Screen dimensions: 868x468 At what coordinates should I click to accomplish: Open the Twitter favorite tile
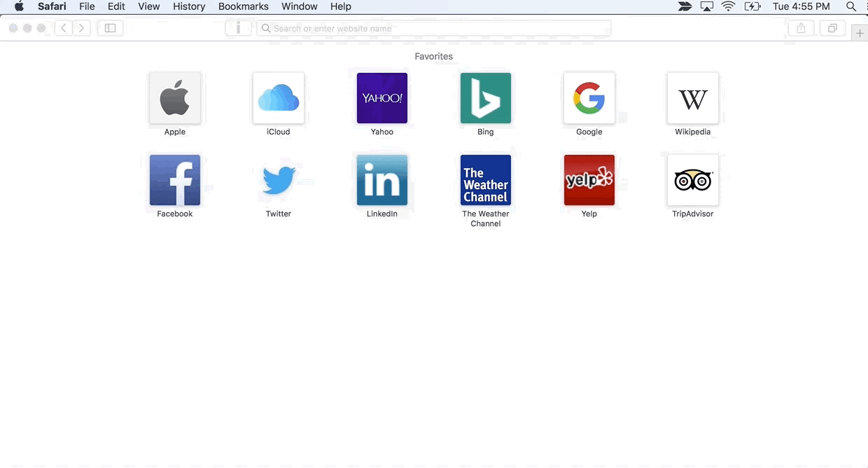coord(279,180)
